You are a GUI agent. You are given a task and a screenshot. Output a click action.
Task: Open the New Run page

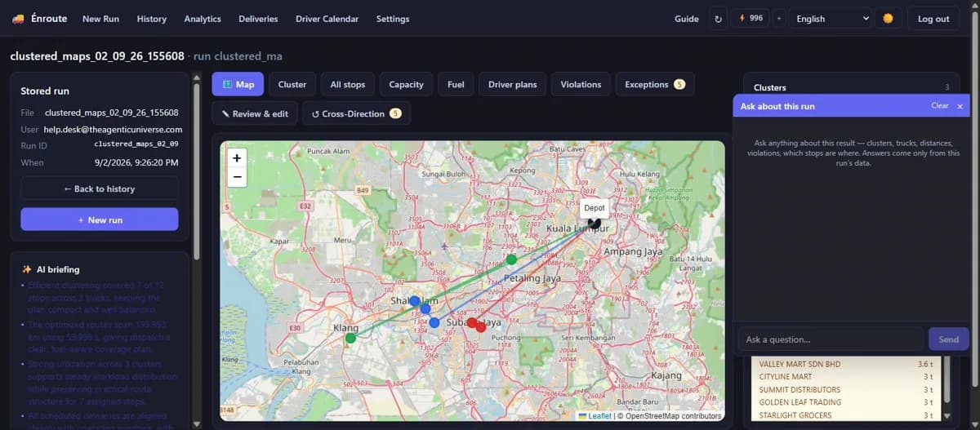(102, 19)
